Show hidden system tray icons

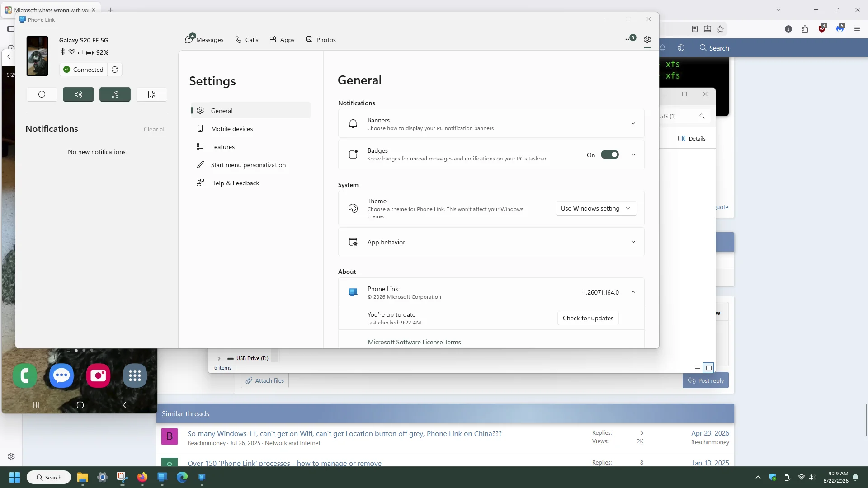tap(758, 477)
